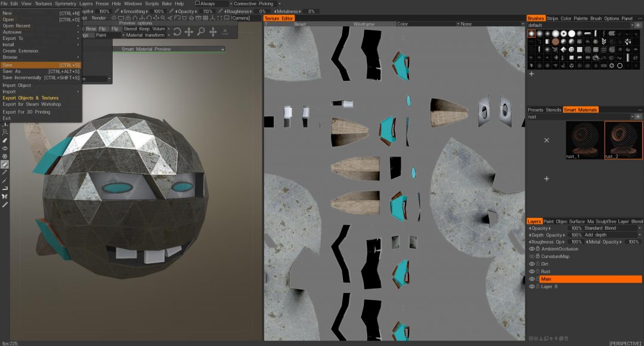Hide the Rust layer
Screen dimensions: 644x346
[531, 272]
